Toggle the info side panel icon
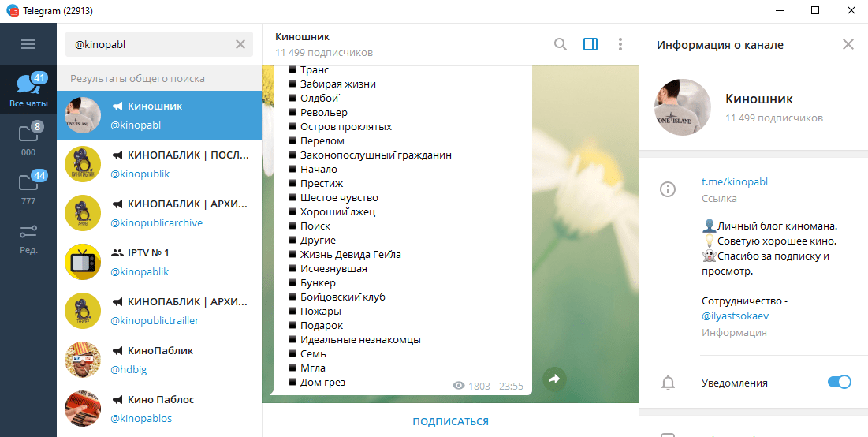The height and width of the screenshot is (437, 868). click(590, 45)
